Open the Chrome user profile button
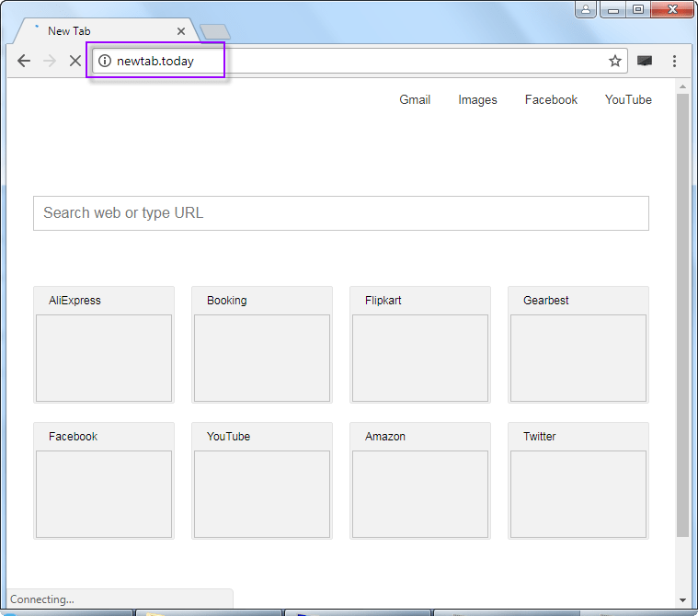The image size is (698, 616). click(x=586, y=9)
